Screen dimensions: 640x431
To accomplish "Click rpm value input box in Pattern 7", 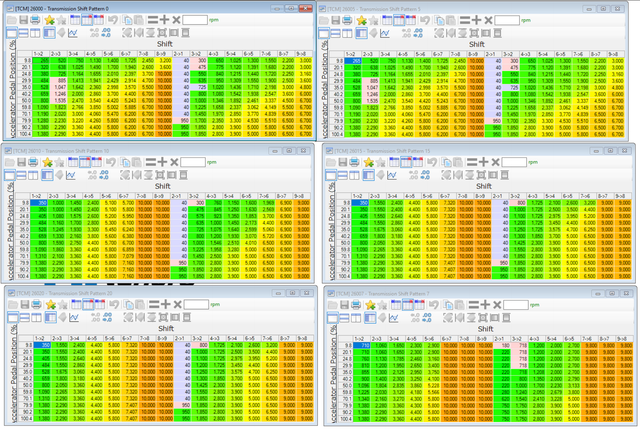I will [x=516, y=304].
